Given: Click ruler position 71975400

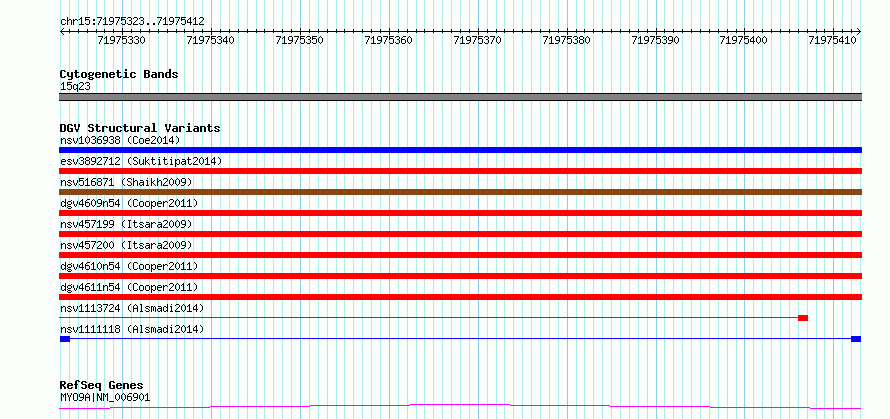Looking at the screenshot, I should pyautogui.click(x=744, y=40).
